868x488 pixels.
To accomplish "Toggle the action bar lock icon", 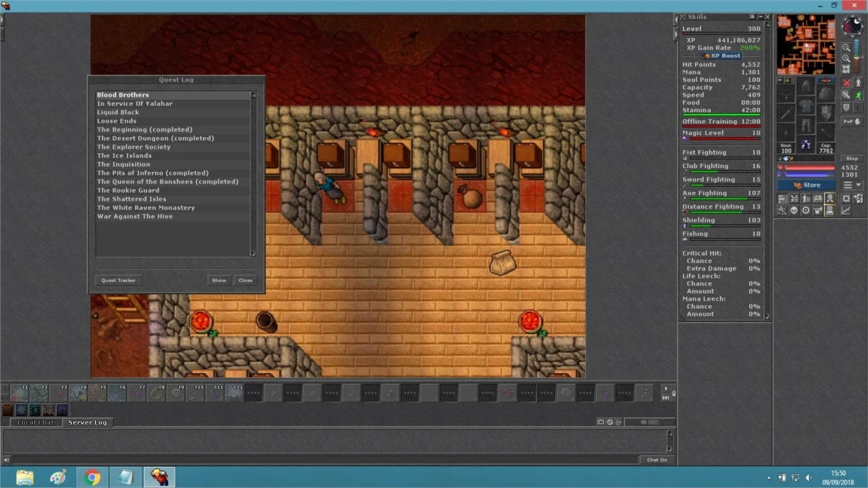I will 674,393.
